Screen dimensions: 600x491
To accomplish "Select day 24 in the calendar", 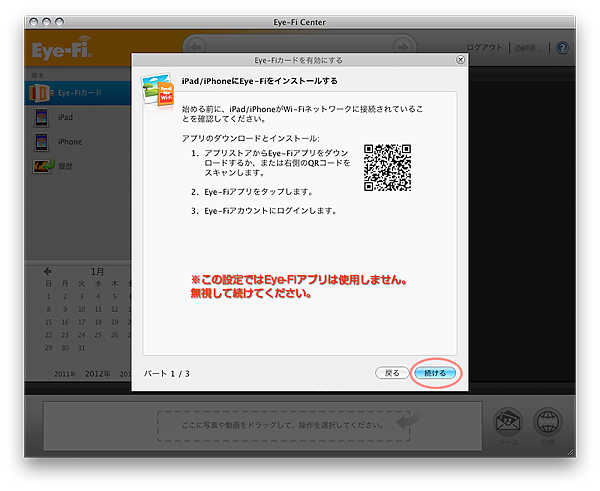I will [x=82, y=335].
